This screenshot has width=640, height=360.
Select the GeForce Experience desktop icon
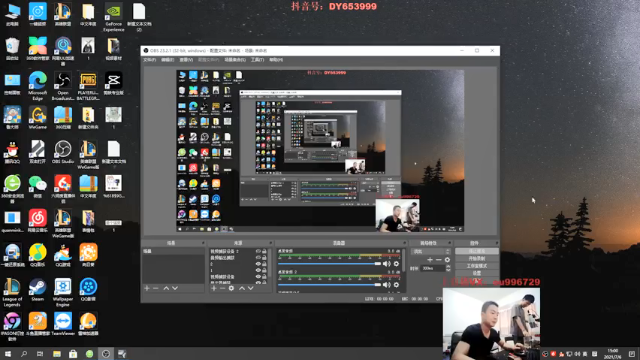(113, 17)
